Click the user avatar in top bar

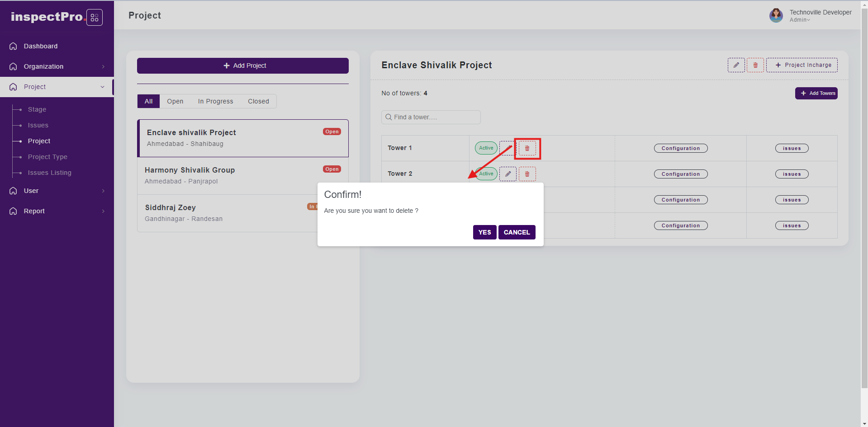[776, 15]
